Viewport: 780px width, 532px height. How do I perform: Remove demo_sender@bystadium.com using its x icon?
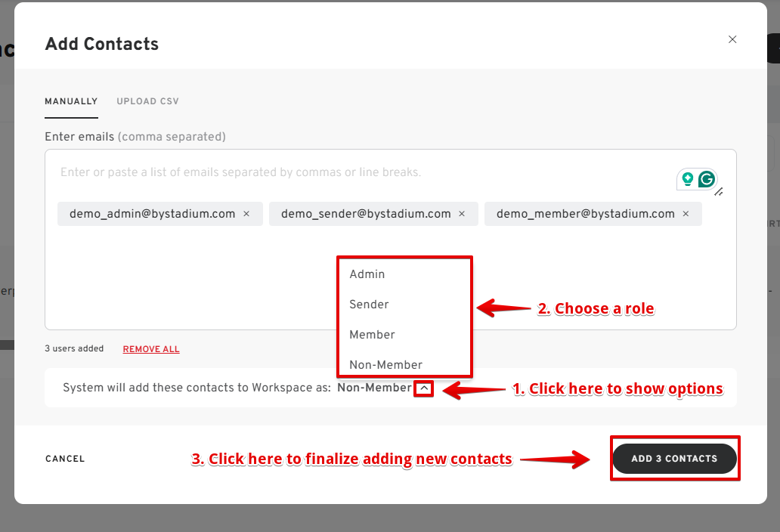pyautogui.click(x=462, y=214)
